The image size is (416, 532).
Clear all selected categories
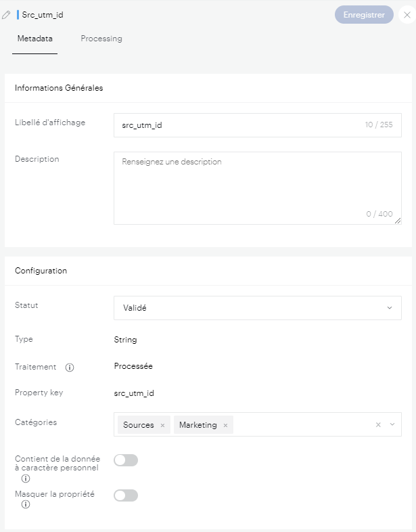pos(378,425)
